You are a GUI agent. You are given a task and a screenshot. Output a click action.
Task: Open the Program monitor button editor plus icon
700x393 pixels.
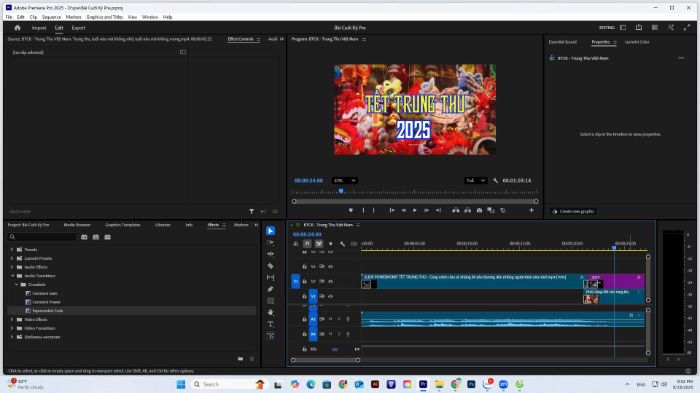(x=531, y=210)
